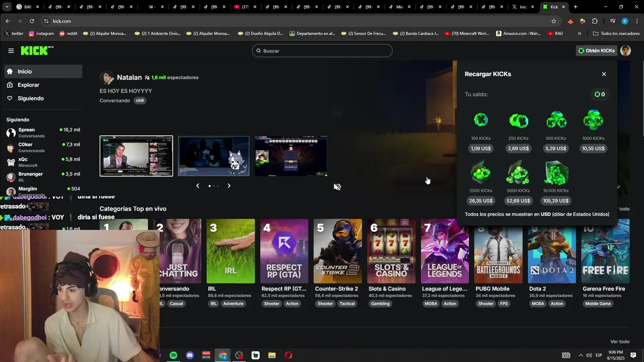Image resolution: width=644 pixels, height=362 pixels.
Task: Open the user profile avatar menu
Action: click(625, 51)
